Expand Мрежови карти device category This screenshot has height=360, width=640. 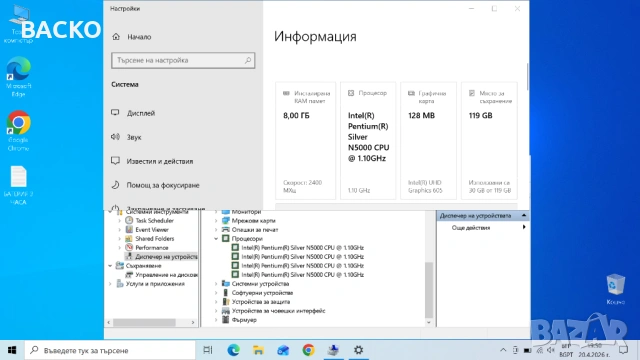[216, 220]
